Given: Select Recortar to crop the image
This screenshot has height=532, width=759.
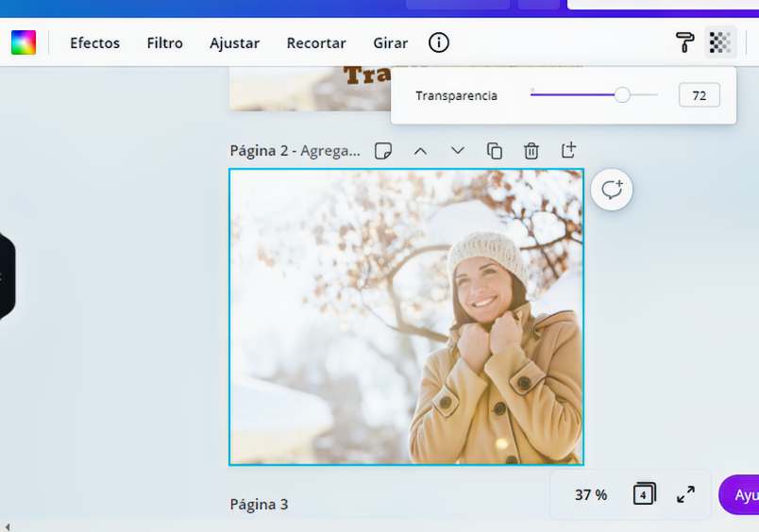Looking at the screenshot, I should [316, 43].
